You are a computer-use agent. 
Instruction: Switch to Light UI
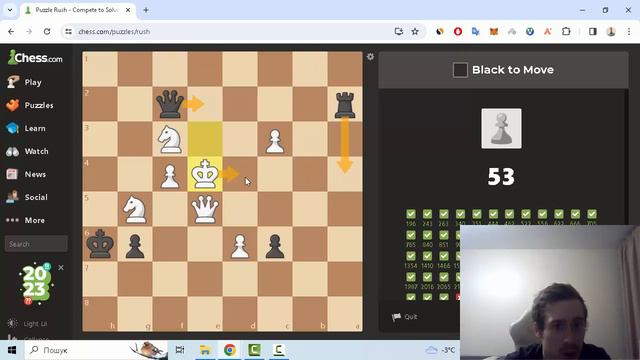pos(28,324)
